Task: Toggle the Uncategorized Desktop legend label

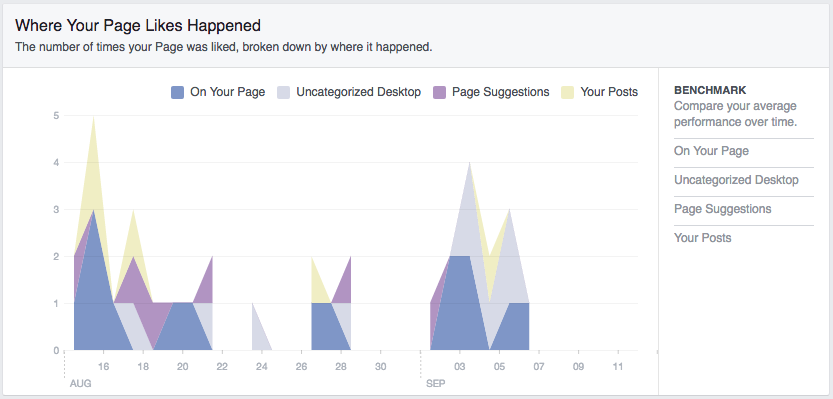Action: click(359, 92)
